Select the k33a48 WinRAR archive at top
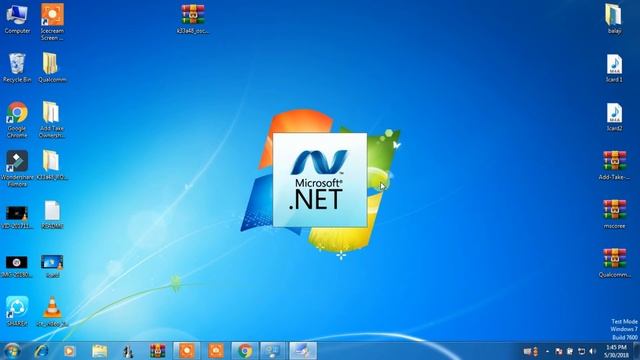Image resolution: width=640 pixels, height=360 pixels. [193, 19]
